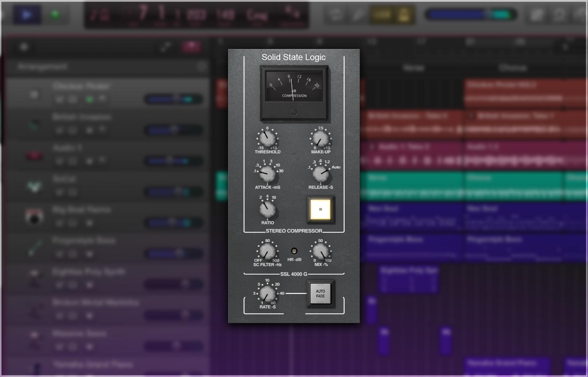The height and width of the screenshot is (377, 588).
Task: Click the meter calibration screw below VU display
Action: (x=294, y=112)
